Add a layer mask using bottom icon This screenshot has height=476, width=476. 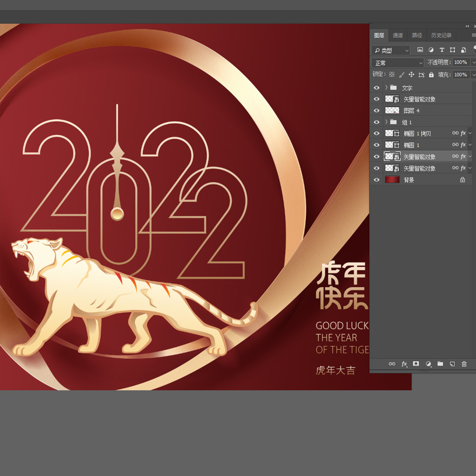416,364
